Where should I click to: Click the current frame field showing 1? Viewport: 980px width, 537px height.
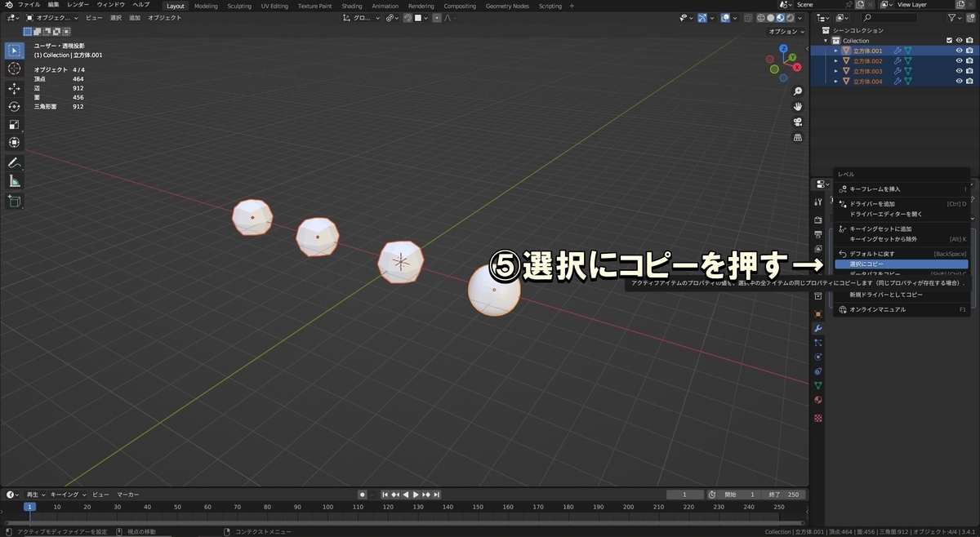685,495
